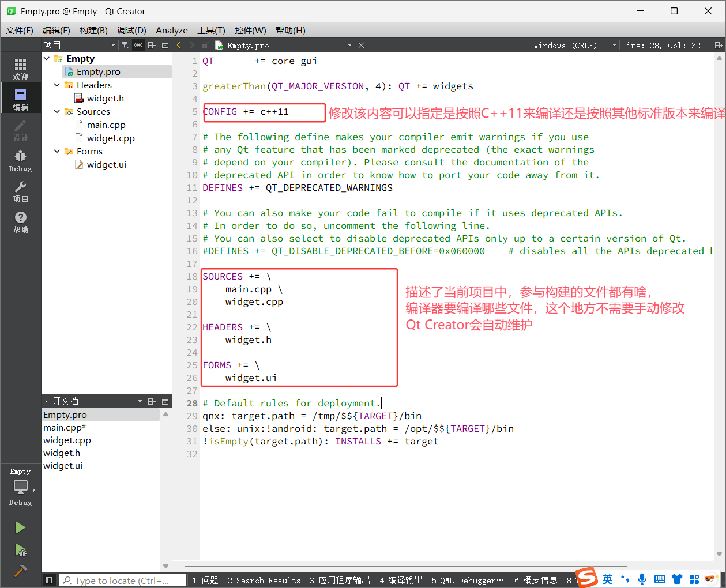Collapse the Headers folder
This screenshot has width=726, height=588.
click(57, 85)
